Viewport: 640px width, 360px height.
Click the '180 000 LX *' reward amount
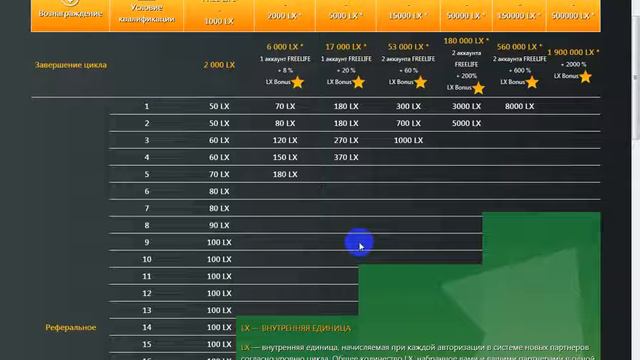(x=466, y=41)
